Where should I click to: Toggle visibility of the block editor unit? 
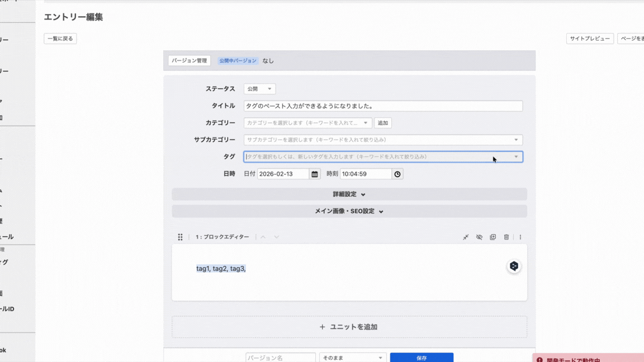tap(479, 237)
